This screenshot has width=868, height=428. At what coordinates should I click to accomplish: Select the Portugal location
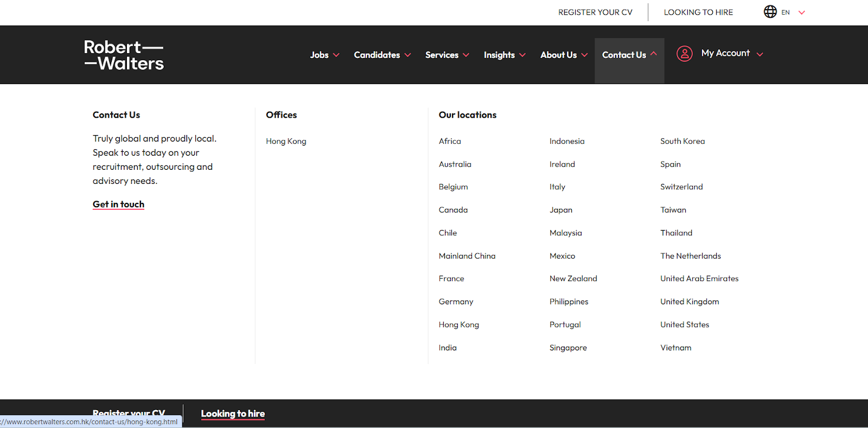565,324
